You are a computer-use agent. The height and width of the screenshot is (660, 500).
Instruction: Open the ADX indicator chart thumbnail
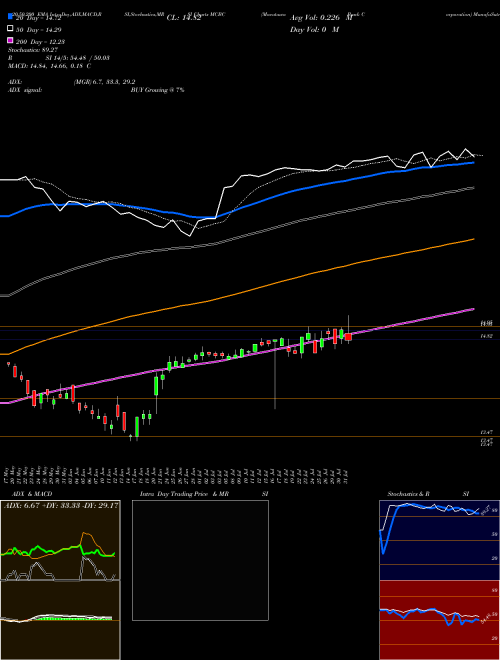tap(60, 540)
